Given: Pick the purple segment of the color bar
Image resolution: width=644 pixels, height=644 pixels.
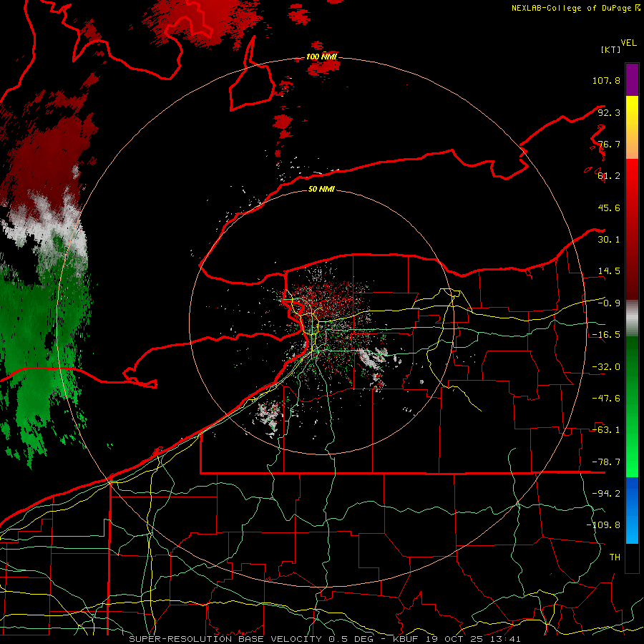Looking at the screenshot, I should click(632, 79).
